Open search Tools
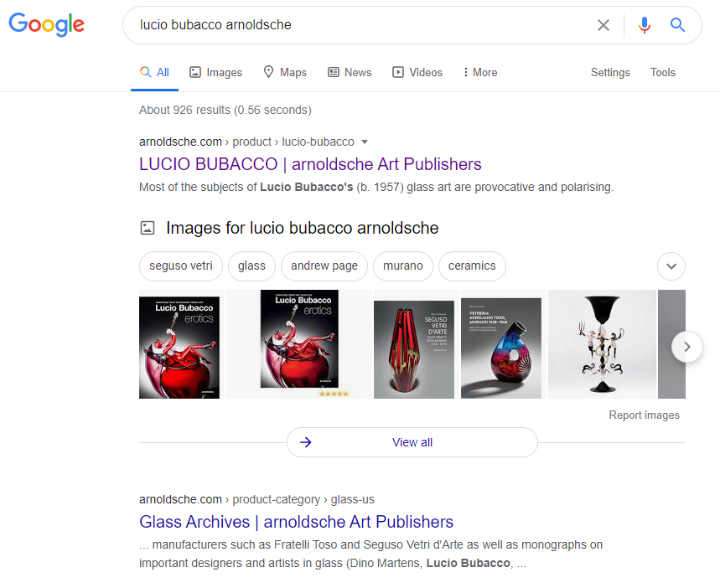 click(x=663, y=73)
